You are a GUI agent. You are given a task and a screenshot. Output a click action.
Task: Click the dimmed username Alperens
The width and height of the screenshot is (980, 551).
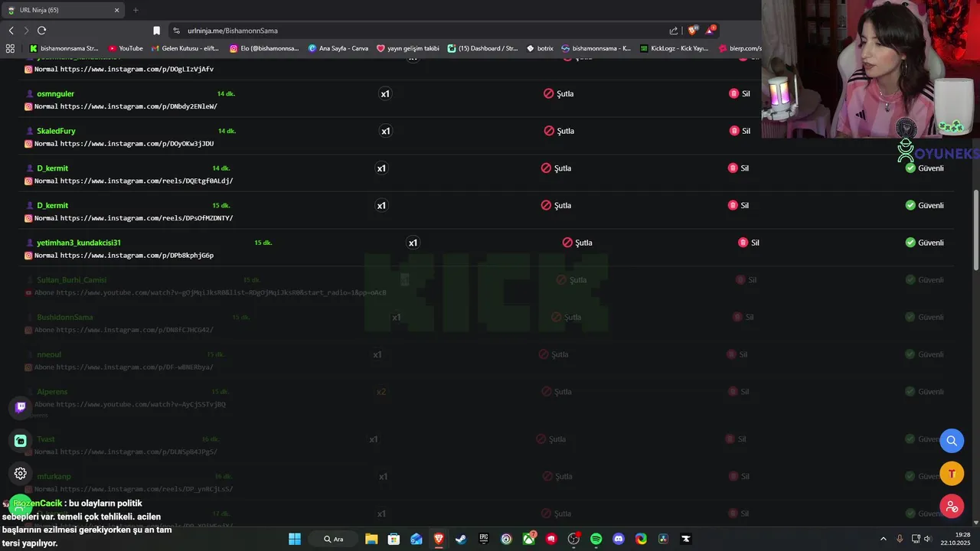52,392
